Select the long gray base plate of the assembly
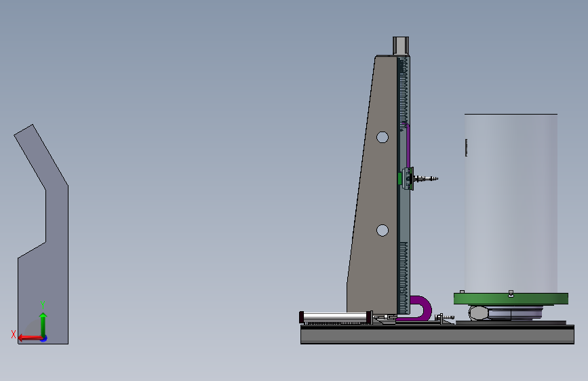Viewport: 588px width, 381px height. tap(437, 334)
